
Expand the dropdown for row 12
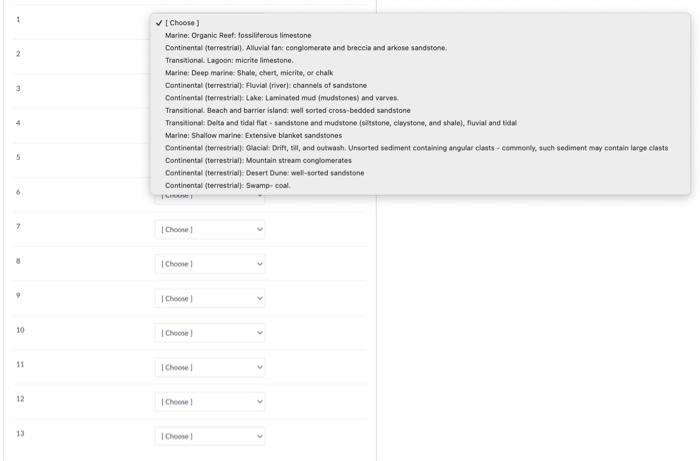click(210, 402)
